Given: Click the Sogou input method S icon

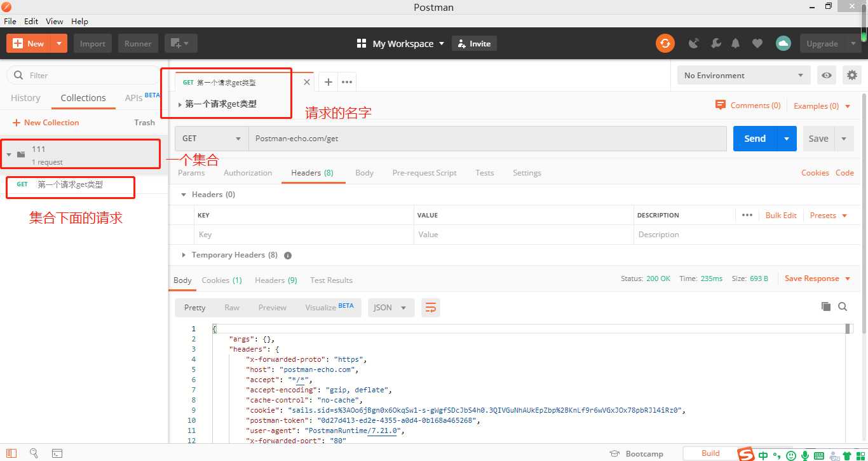Looking at the screenshot, I should [746, 455].
